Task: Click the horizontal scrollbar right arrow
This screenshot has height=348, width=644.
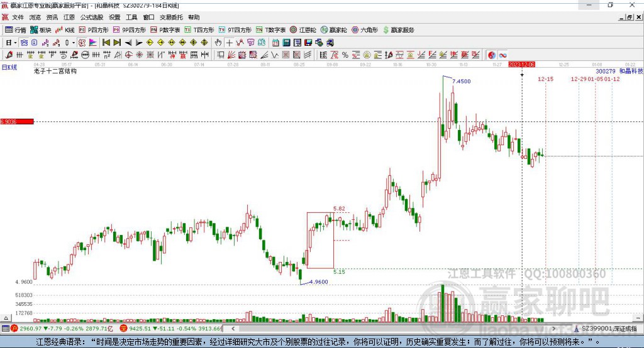Action: point(553,329)
